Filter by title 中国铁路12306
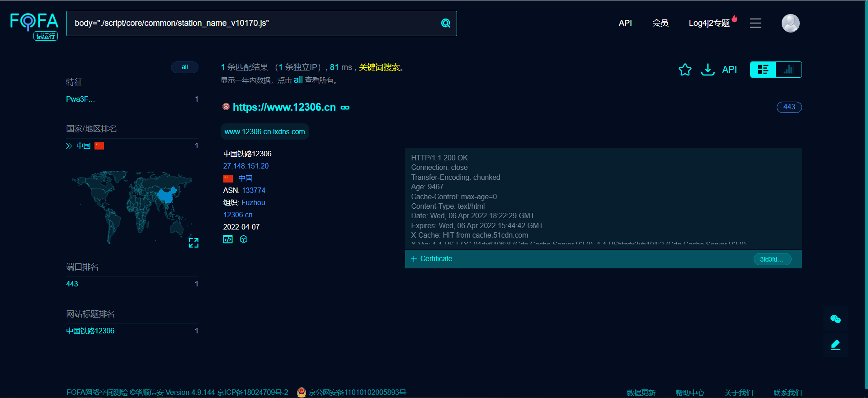The height and width of the screenshot is (398, 868). (90, 331)
